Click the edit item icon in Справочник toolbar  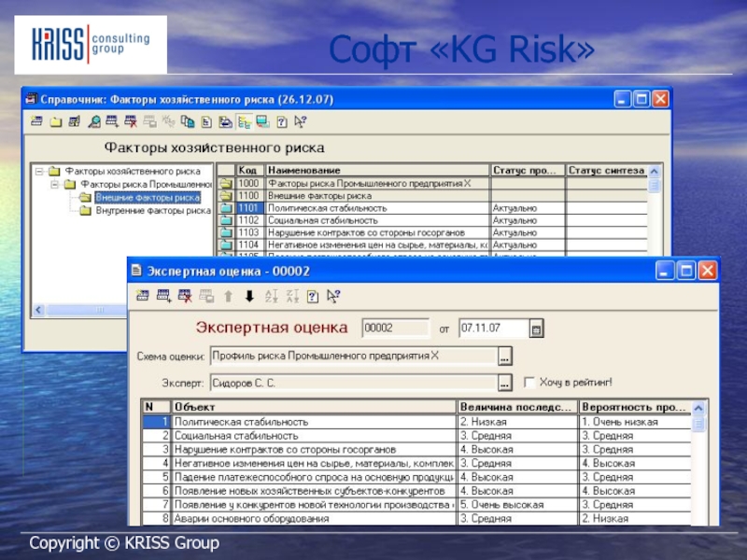point(75,122)
